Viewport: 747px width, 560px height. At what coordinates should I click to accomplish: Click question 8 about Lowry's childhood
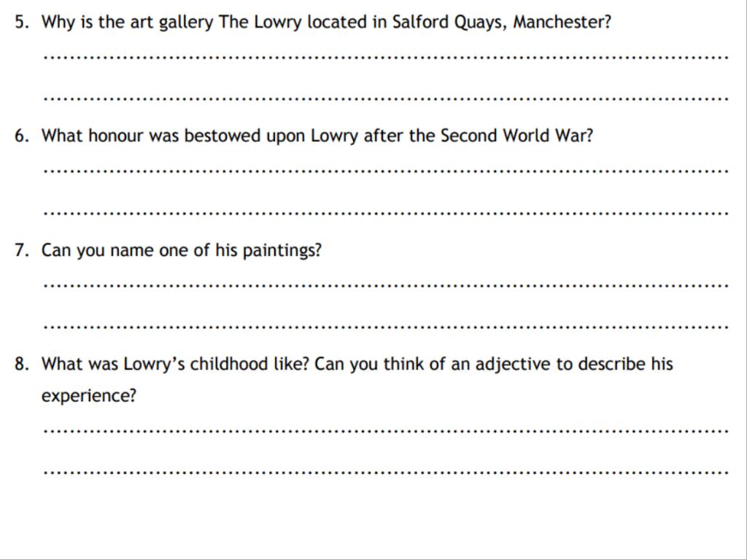click(357, 380)
